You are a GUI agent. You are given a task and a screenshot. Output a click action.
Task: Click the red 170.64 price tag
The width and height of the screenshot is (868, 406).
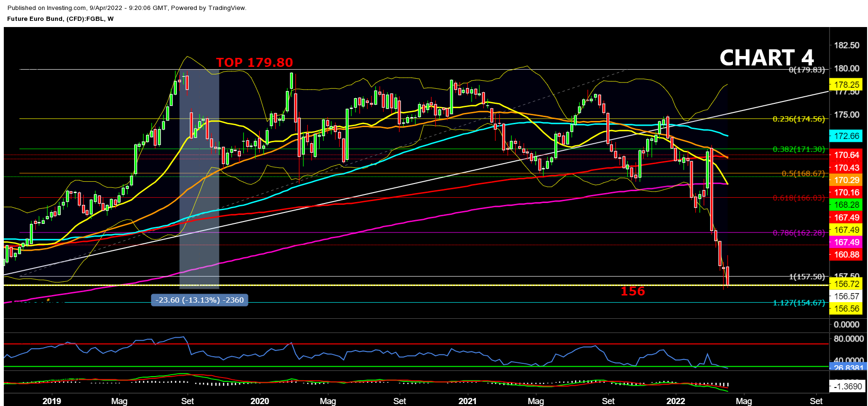pos(846,155)
